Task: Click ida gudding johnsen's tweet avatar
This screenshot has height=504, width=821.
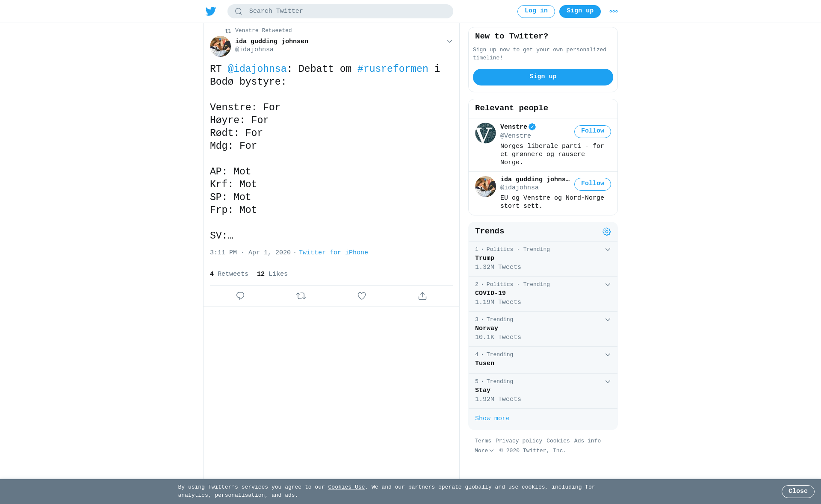Action: pyautogui.click(x=220, y=46)
